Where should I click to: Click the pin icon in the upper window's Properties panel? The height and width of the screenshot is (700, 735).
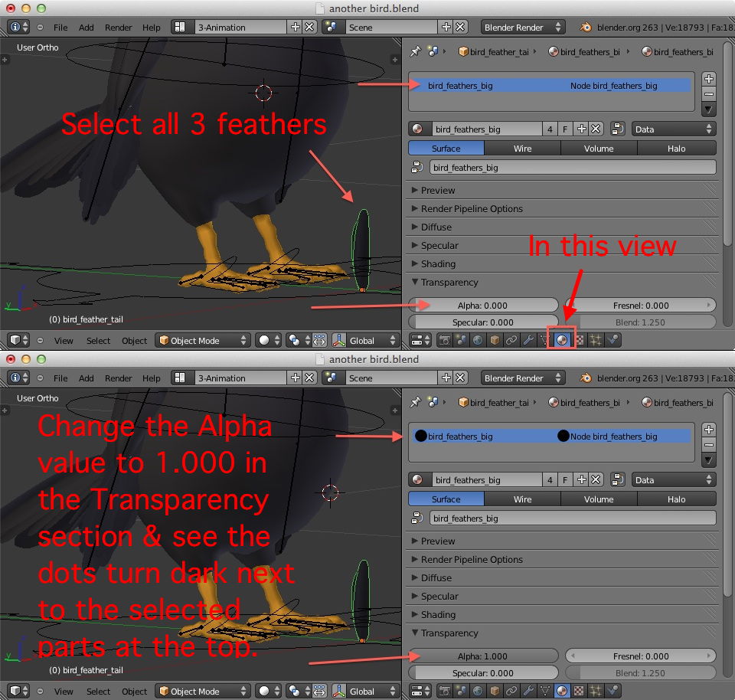coord(415,51)
